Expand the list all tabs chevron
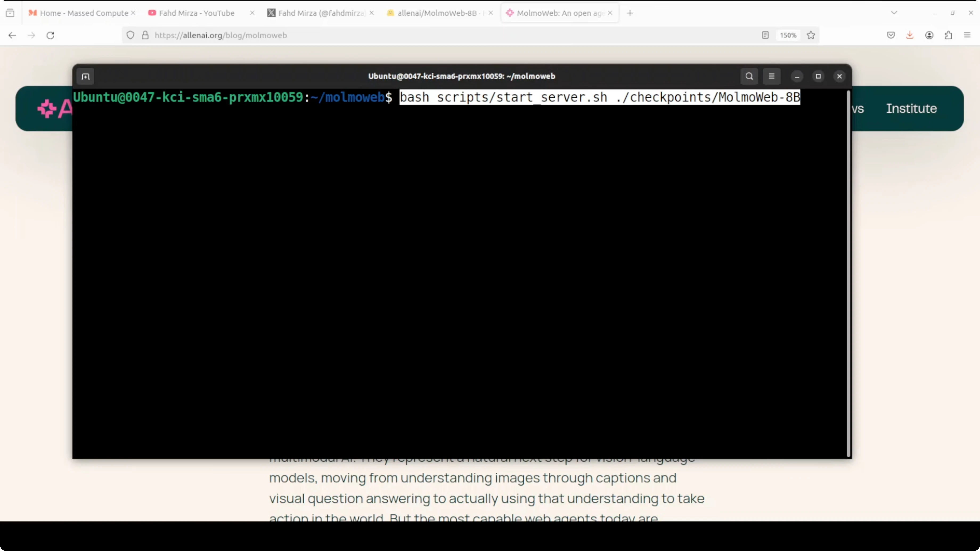The width and height of the screenshot is (980, 551). pyautogui.click(x=894, y=13)
